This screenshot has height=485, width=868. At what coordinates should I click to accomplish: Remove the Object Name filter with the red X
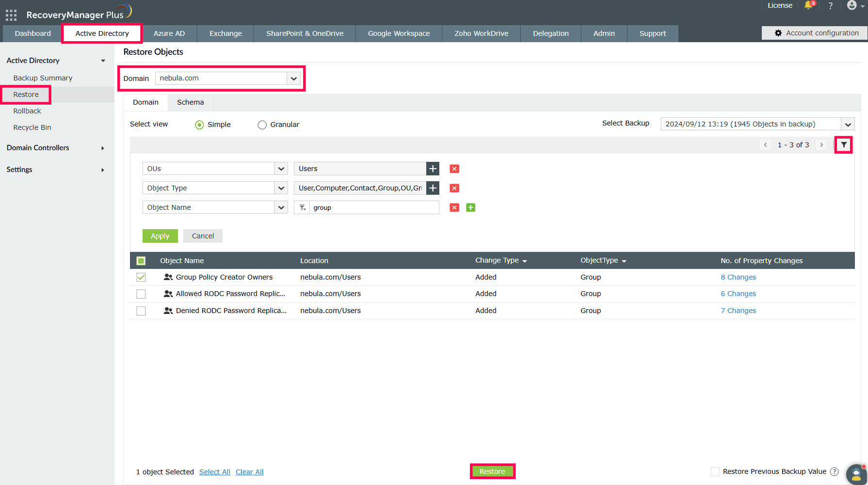(454, 207)
